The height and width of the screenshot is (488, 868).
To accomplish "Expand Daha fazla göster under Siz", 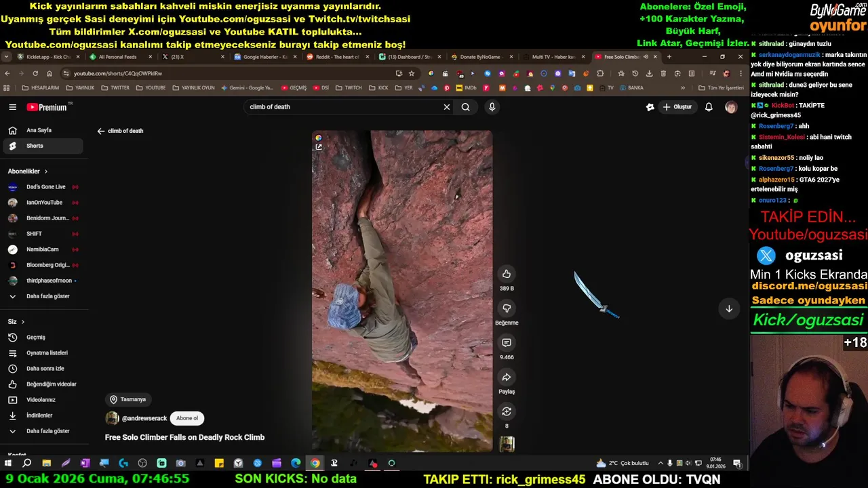I will point(42,431).
